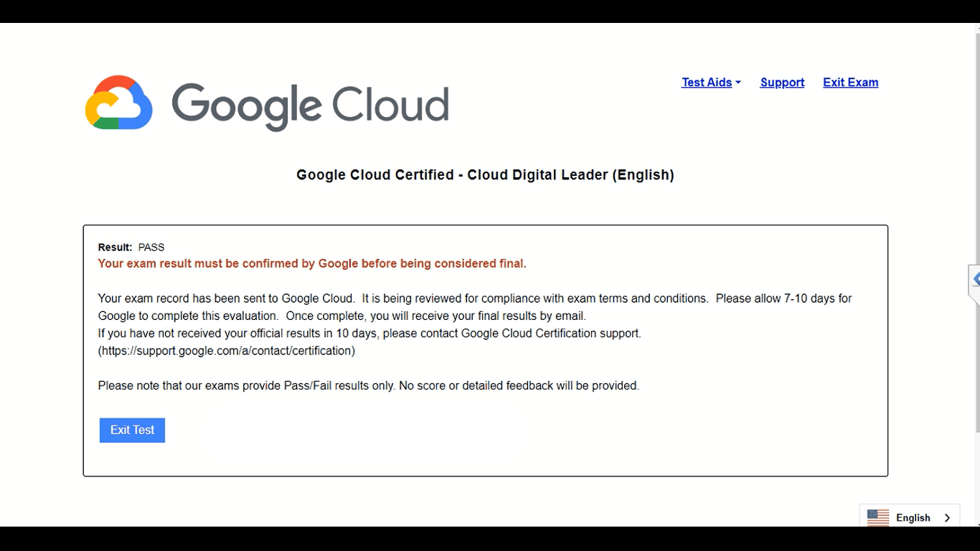The image size is (980, 551).
Task: Click the certification support URL text
Action: pos(227,351)
